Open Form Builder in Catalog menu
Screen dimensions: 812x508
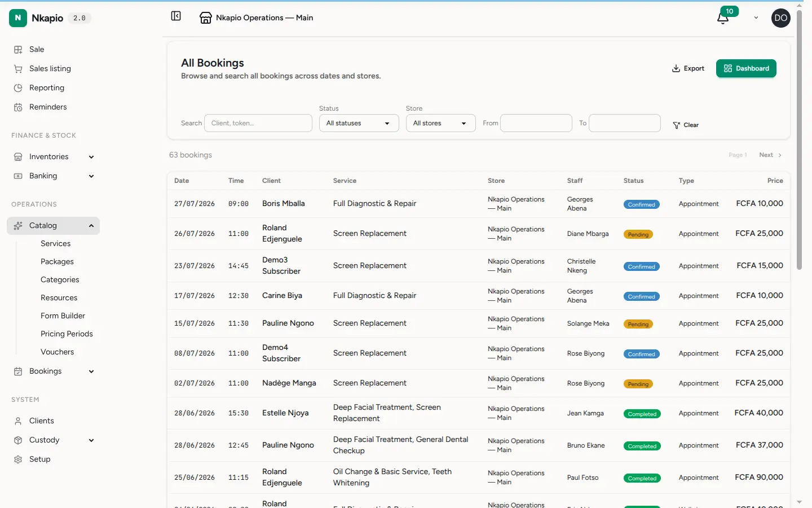click(63, 316)
